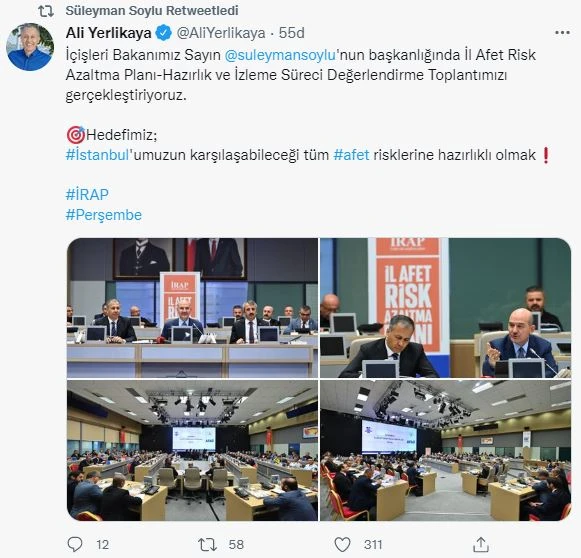
Task: View bottom-left meeting hall photo
Action: (x=192, y=450)
